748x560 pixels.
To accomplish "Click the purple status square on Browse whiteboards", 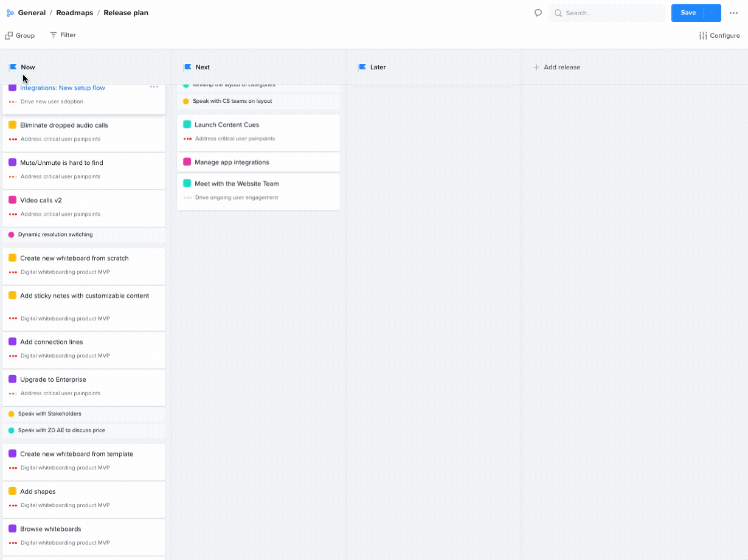I will pos(12,529).
